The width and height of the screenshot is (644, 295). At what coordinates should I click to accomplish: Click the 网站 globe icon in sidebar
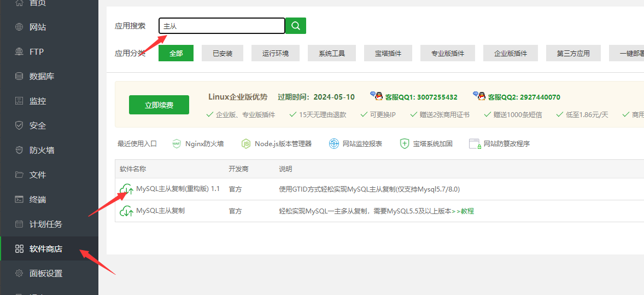(19, 27)
